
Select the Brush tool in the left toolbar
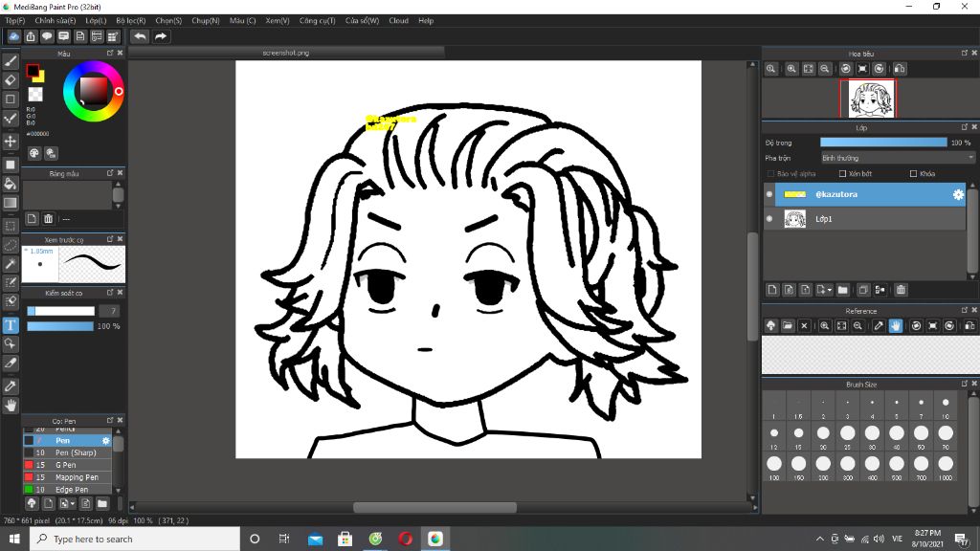click(11, 60)
